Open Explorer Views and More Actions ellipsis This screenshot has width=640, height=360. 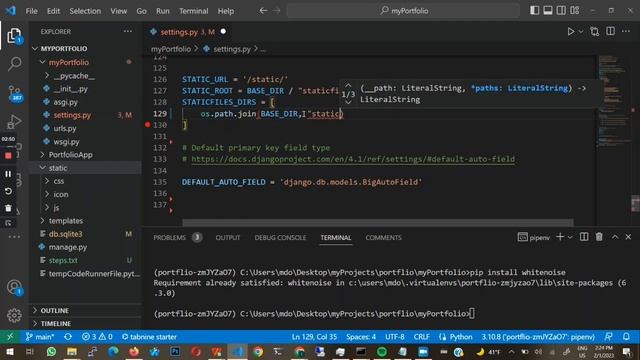128,31
